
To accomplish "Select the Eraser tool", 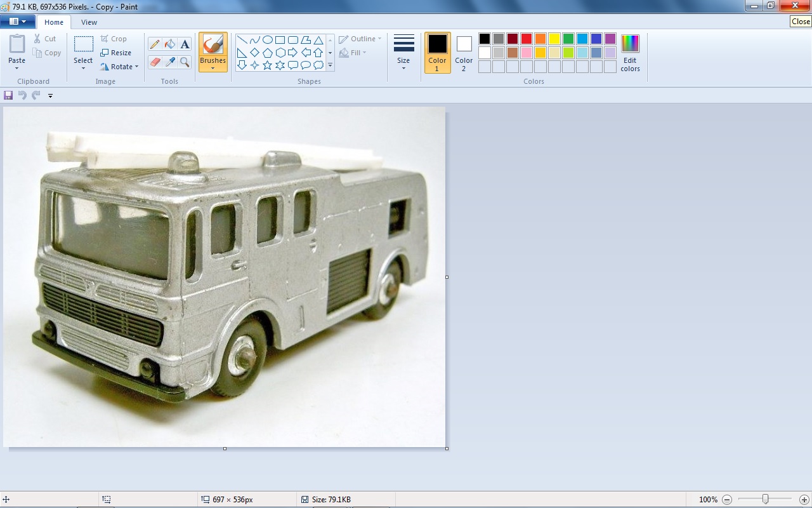I will (155, 62).
